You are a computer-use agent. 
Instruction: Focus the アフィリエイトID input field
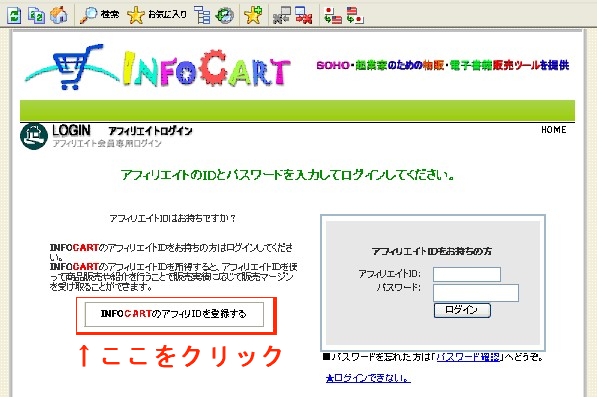coord(467,274)
